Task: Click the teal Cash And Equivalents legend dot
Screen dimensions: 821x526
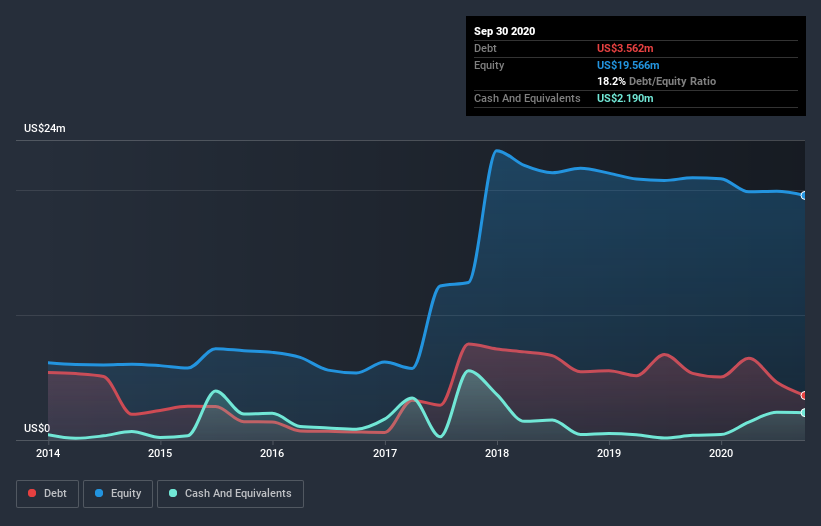Action: click(x=173, y=493)
